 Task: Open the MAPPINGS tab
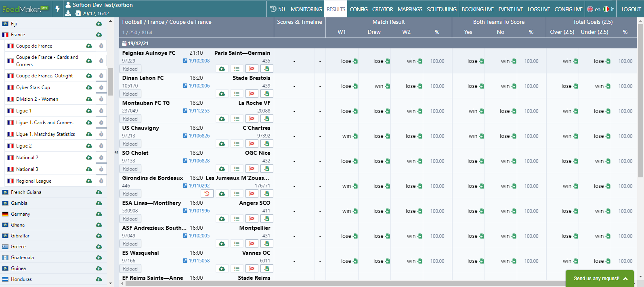[410, 9]
